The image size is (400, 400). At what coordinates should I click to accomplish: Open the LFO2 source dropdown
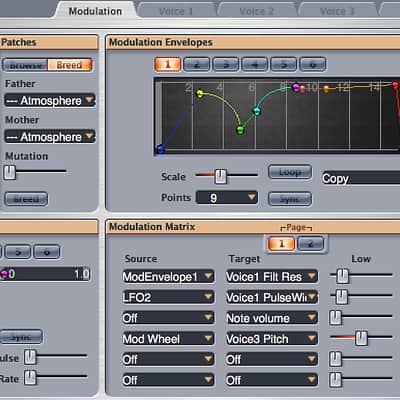point(168,297)
